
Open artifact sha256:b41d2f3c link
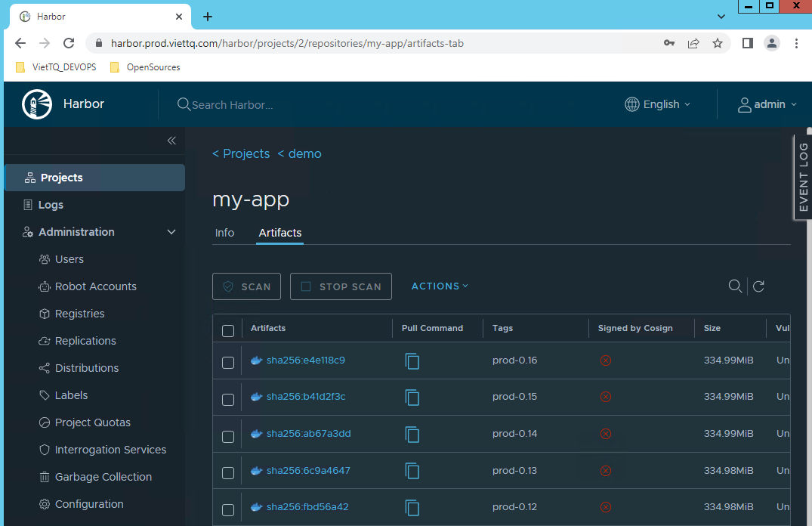click(305, 397)
